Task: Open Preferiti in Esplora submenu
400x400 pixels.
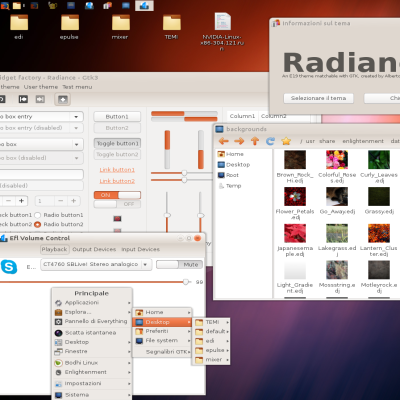Action: pyautogui.click(x=163, y=331)
